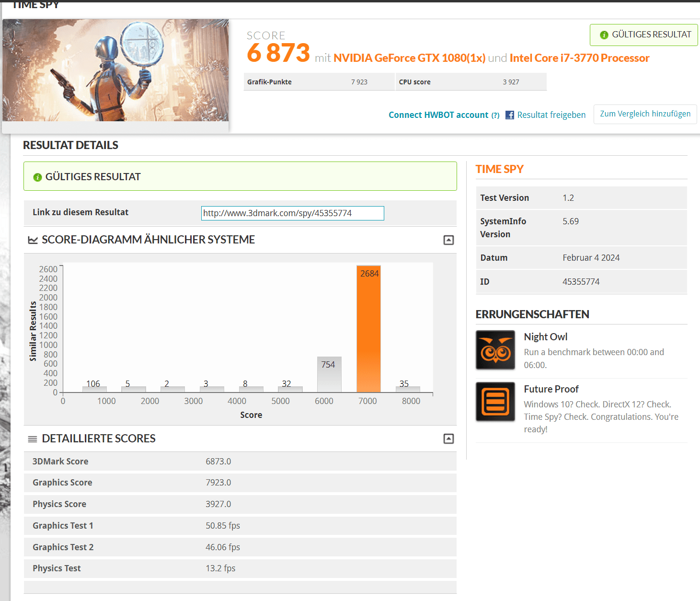The width and height of the screenshot is (700, 601).
Task: Click the green icon in the valid result banner
Action: click(x=37, y=177)
